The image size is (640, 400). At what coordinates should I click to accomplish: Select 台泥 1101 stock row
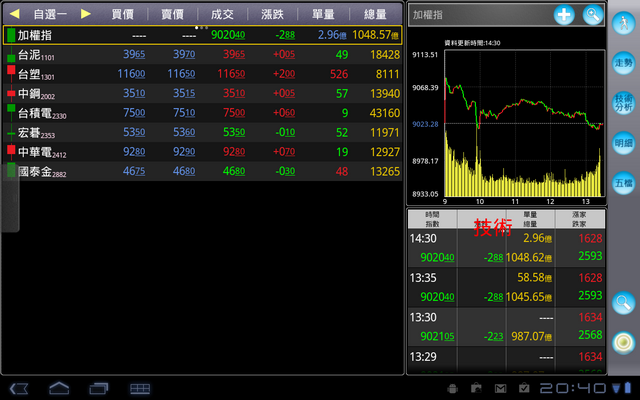(x=202, y=55)
